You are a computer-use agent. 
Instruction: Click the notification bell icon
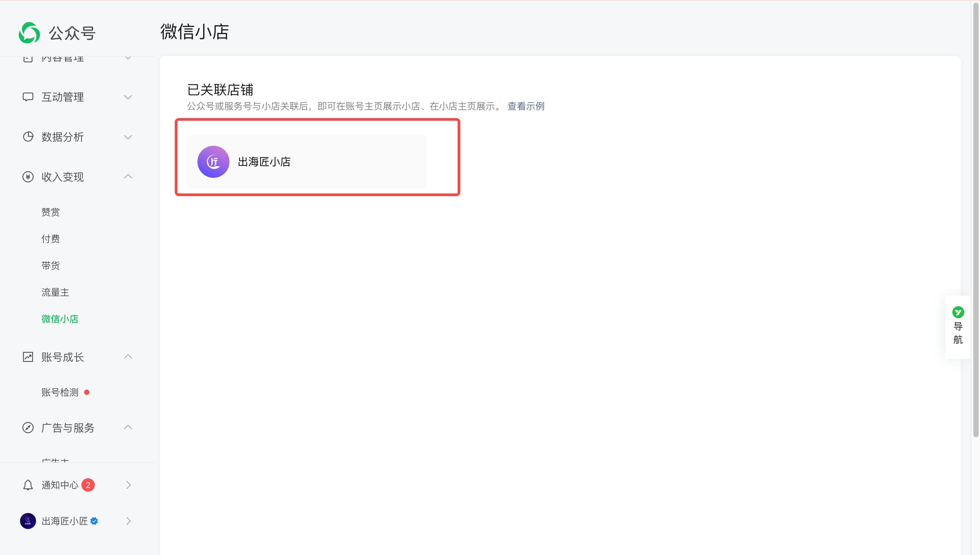(x=28, y=485)
